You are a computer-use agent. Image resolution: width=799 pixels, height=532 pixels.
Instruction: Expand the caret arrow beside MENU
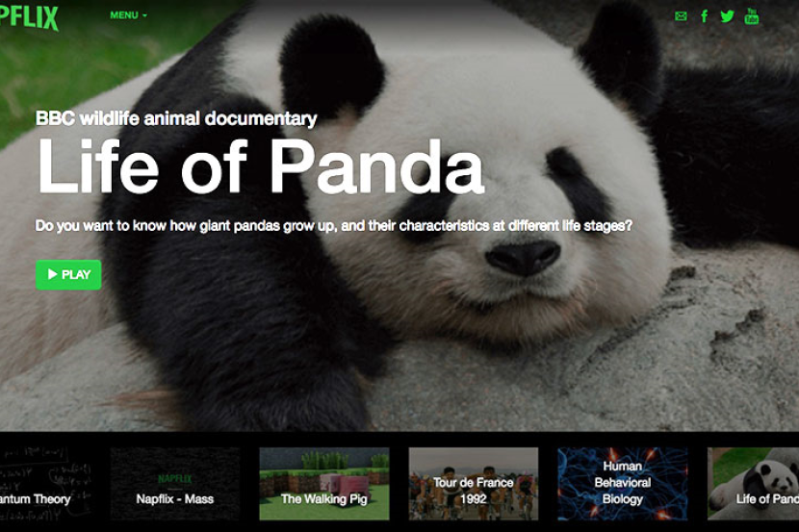coord(145,16)
